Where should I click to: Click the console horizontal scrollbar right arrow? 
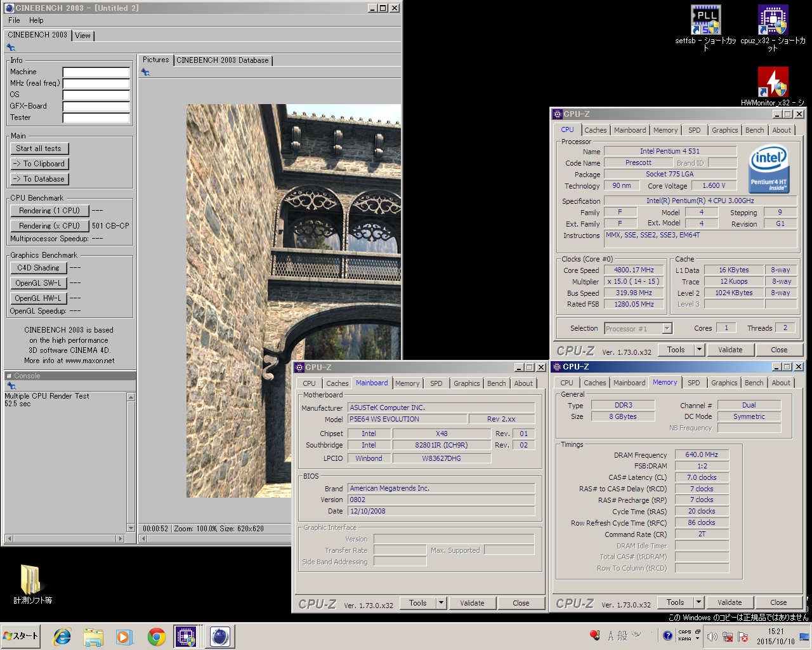tap(120, 538)
